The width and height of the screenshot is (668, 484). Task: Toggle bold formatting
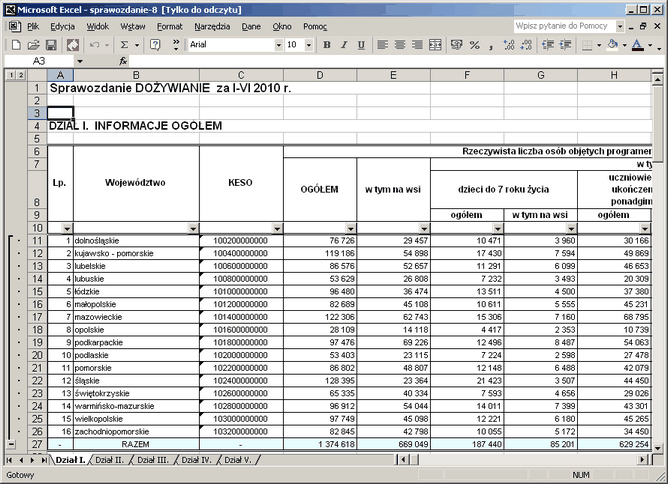[327, 45]
